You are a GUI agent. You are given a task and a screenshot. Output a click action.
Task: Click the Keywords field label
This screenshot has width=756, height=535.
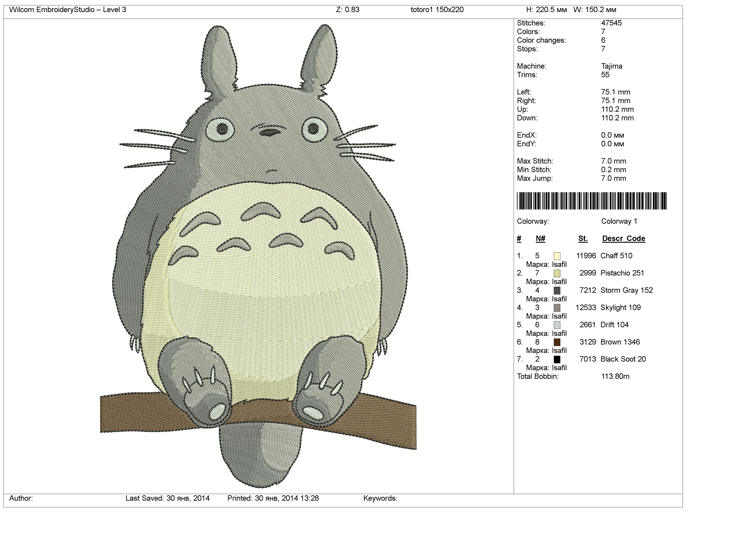pos(380,498)
